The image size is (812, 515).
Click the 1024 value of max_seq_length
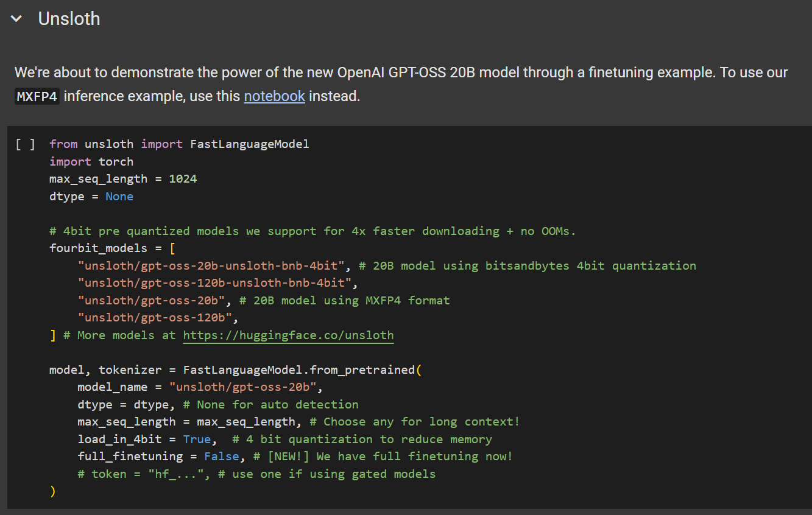183,179
